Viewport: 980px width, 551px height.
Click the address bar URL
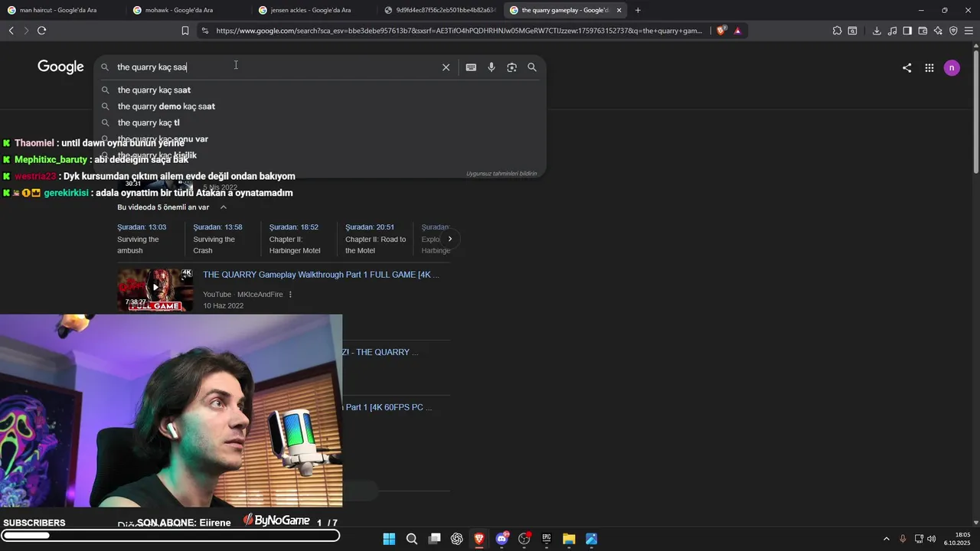[x=459, y=31]
